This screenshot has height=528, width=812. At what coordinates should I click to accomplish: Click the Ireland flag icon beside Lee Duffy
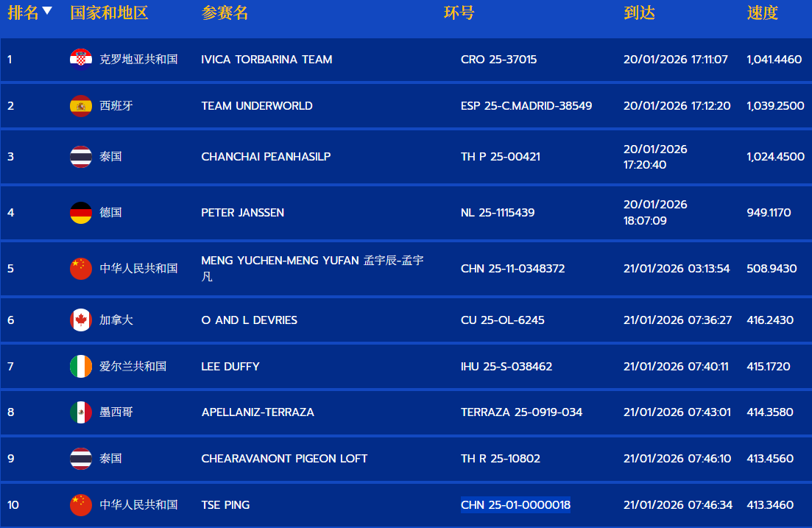click(81, 367)
